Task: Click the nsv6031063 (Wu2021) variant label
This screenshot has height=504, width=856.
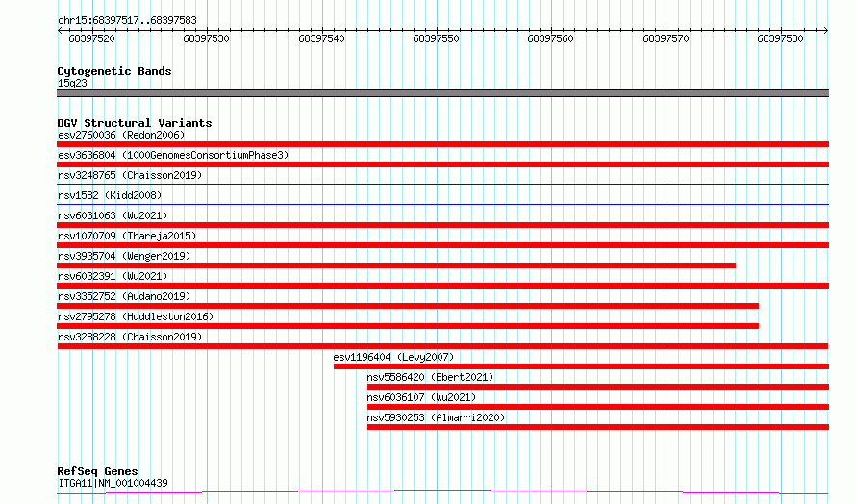Action: (113, 215)
